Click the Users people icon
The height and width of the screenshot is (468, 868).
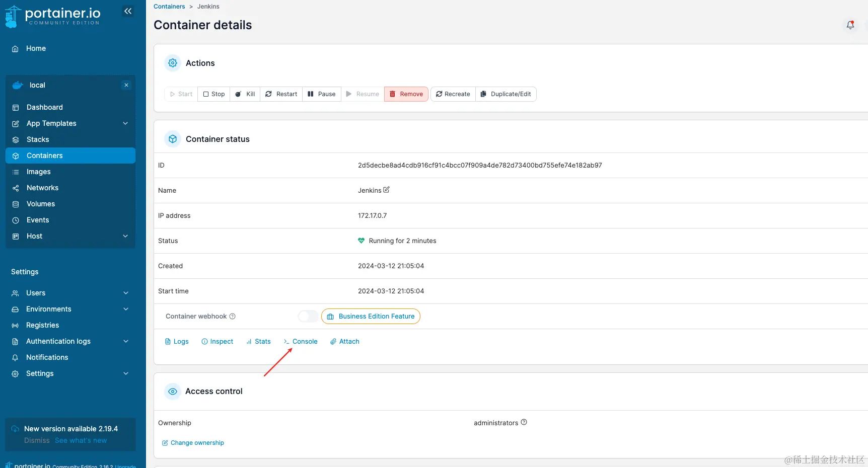click(x=15, y=293)
